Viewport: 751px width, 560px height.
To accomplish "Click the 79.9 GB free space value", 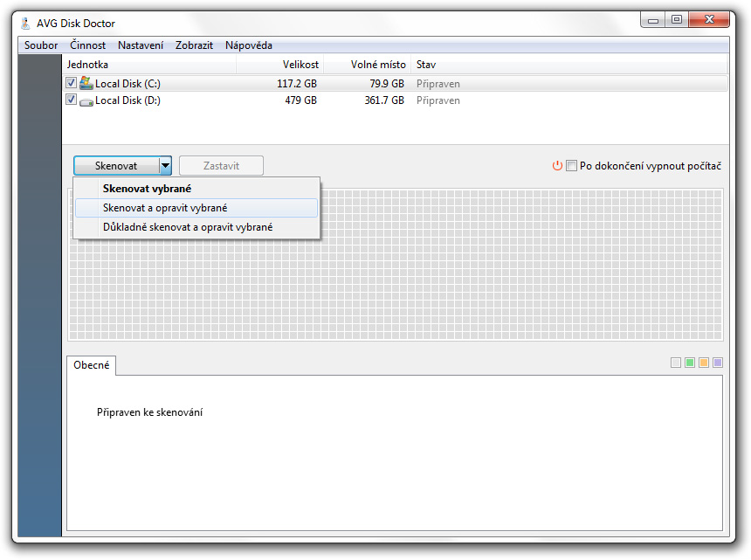I will (x=387, y=84).
